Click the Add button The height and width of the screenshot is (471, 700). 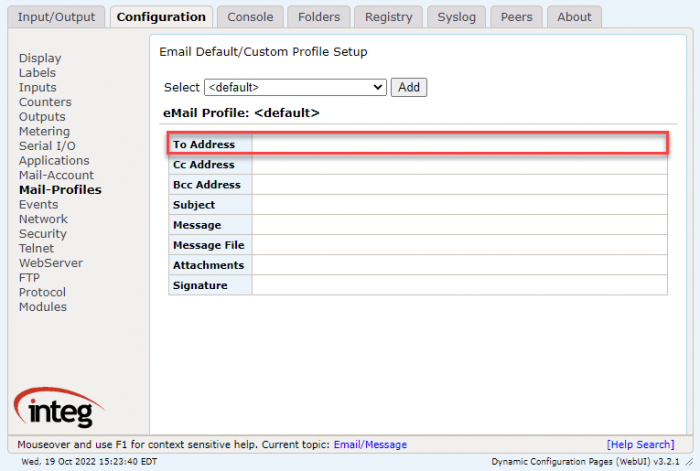point(408,87)
